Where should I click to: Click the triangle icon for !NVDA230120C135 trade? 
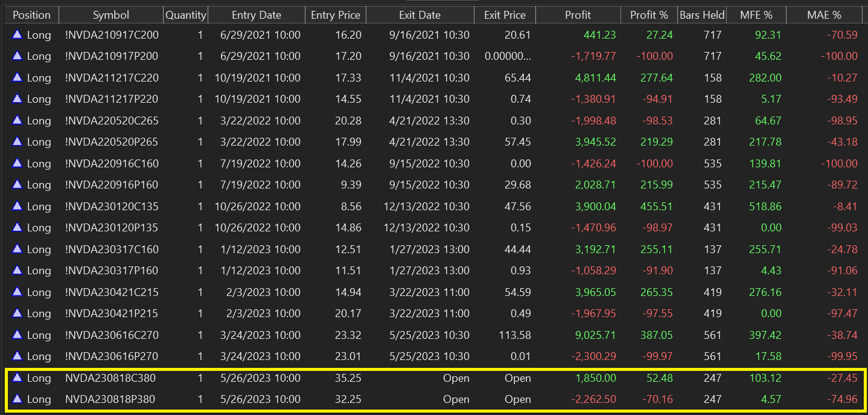17,207
